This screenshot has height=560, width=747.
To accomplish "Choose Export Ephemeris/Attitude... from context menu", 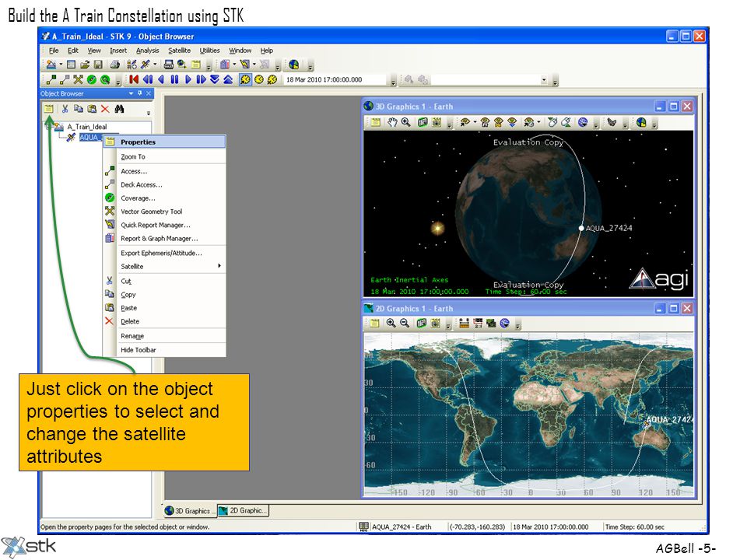I will [165, 254].
